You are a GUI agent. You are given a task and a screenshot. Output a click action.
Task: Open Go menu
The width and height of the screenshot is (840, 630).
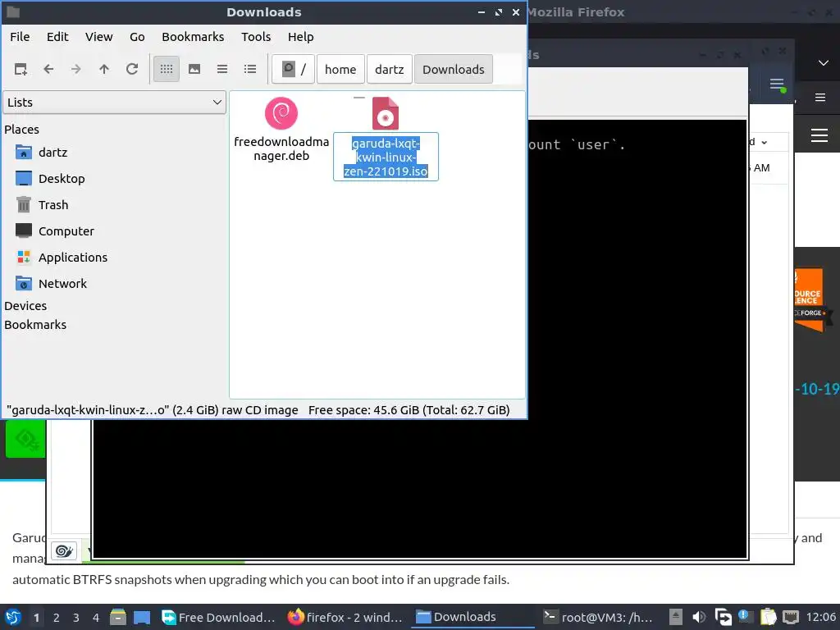(137, 37)
